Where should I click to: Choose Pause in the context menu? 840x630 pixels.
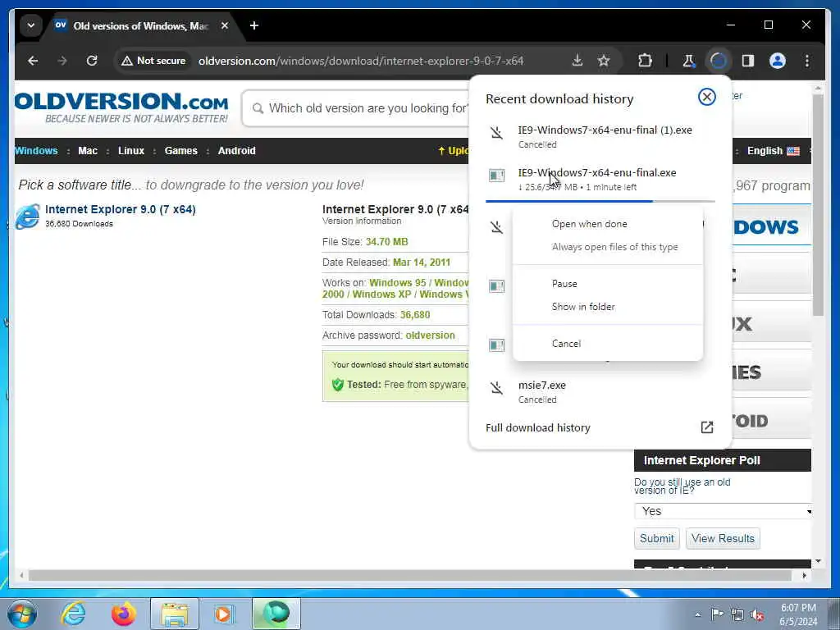[x=564, y=284]
